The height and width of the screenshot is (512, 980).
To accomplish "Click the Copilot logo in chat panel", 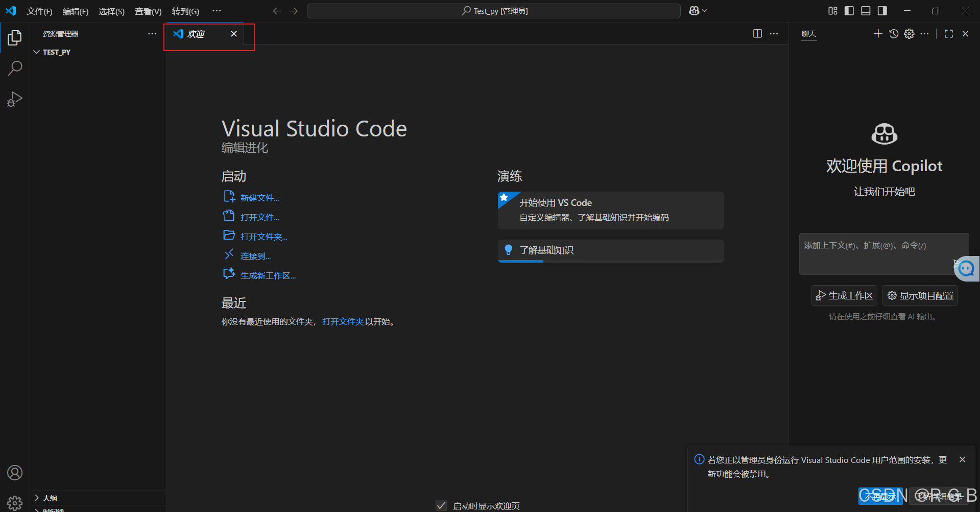I will [x=884, y=134].
